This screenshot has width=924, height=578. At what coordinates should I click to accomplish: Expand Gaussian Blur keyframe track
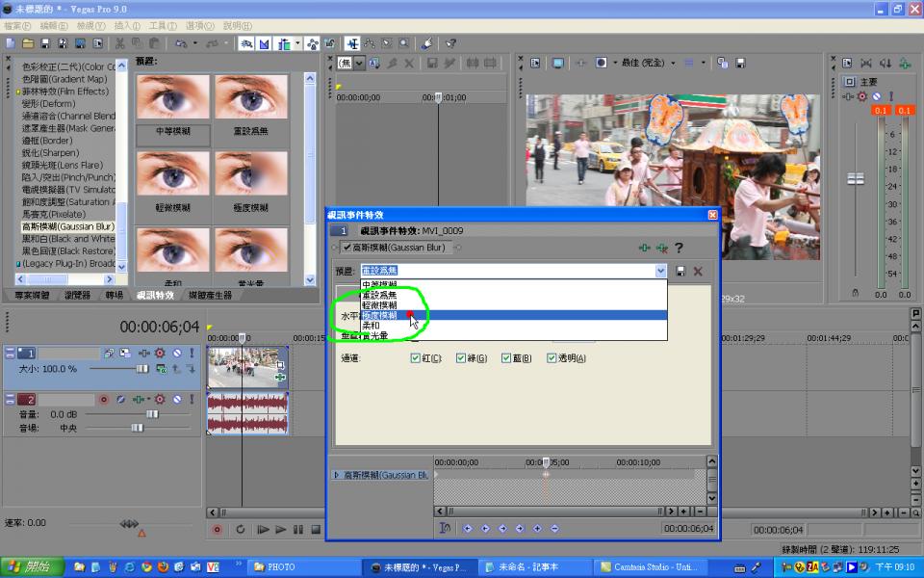coord(336,475)
